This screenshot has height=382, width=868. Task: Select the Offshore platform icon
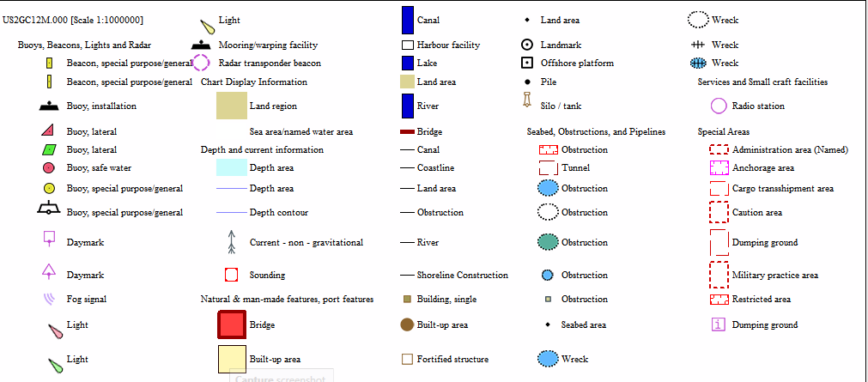click(x=527, y=63)
